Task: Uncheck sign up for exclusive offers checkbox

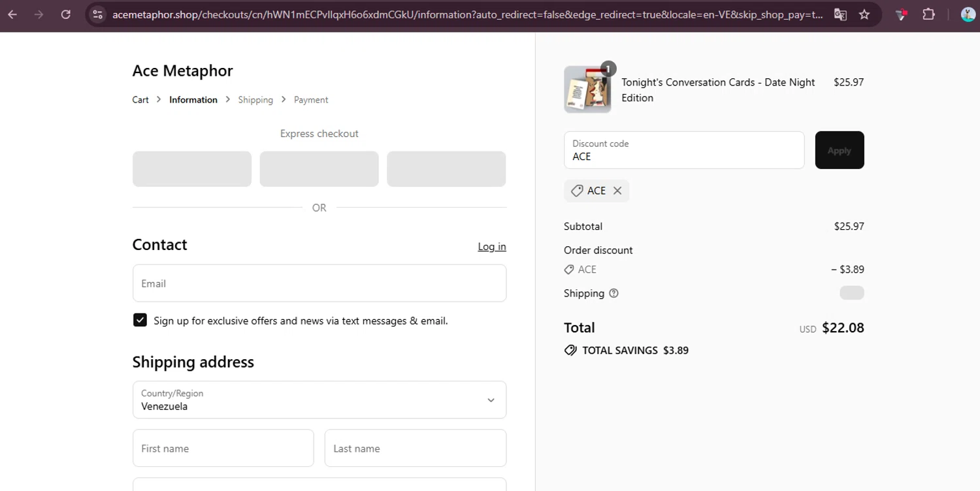Action: click(x=140, y=320)
